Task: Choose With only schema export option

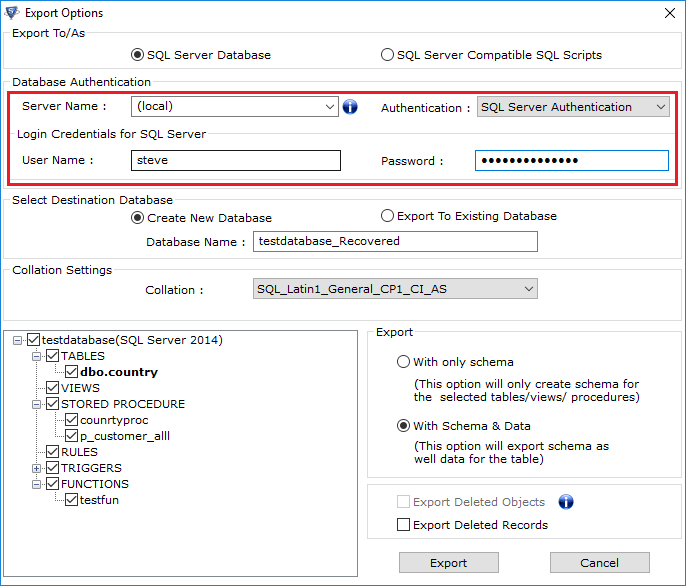Action: point(404,362)
